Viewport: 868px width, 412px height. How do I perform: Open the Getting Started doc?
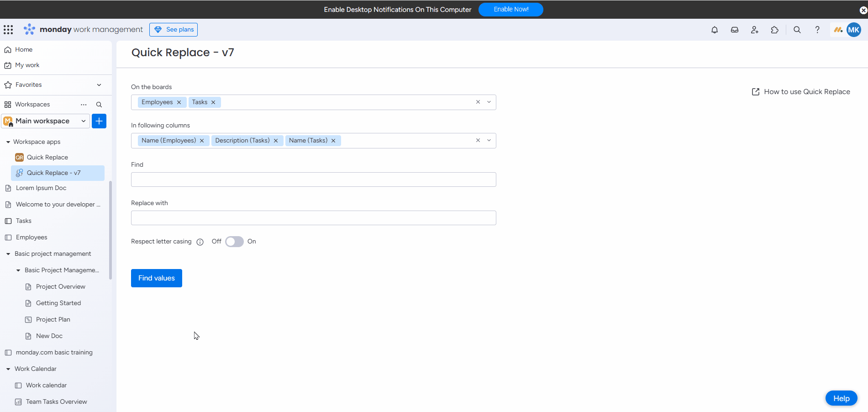pos(58,303)
